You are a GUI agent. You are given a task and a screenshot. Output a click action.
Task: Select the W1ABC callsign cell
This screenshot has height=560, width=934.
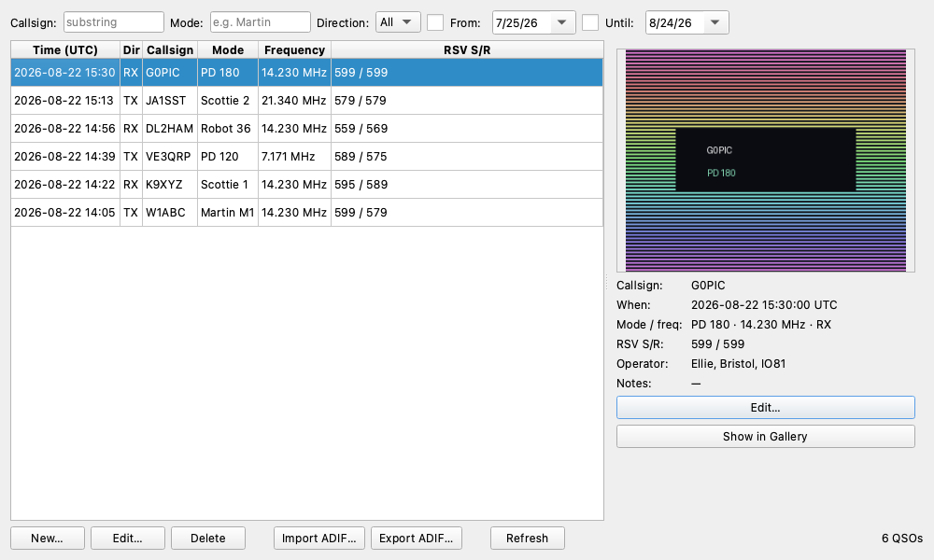pyautogui.click(x=170, y=213)
